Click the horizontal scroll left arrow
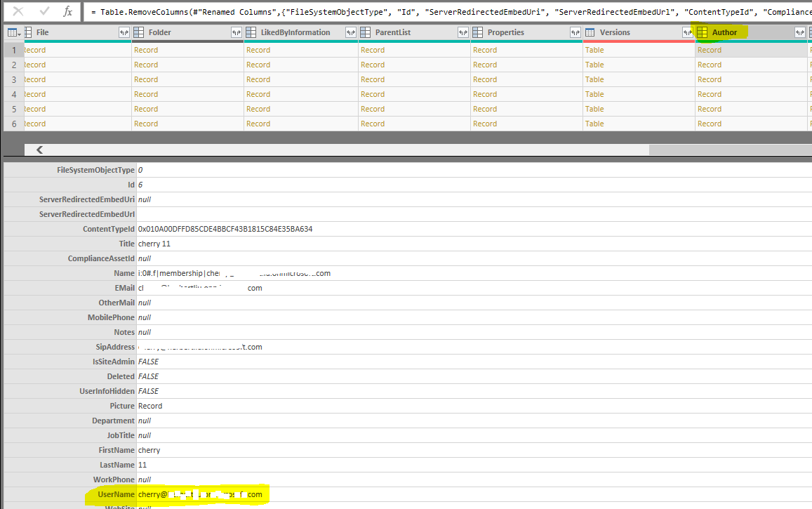This screenshot has width=812, height=509. (x=39, y=150)
